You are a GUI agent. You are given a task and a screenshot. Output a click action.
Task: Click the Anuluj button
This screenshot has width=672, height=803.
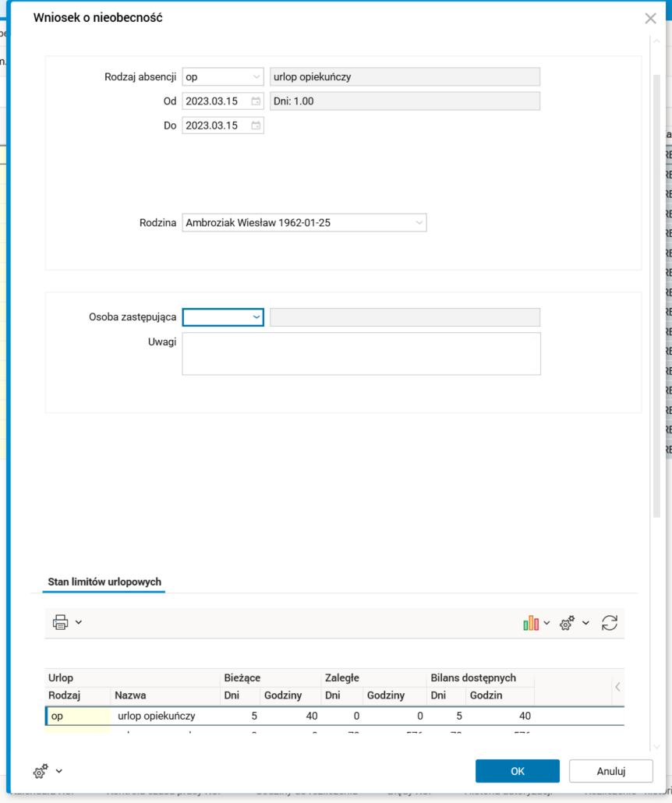coord(611,771)
